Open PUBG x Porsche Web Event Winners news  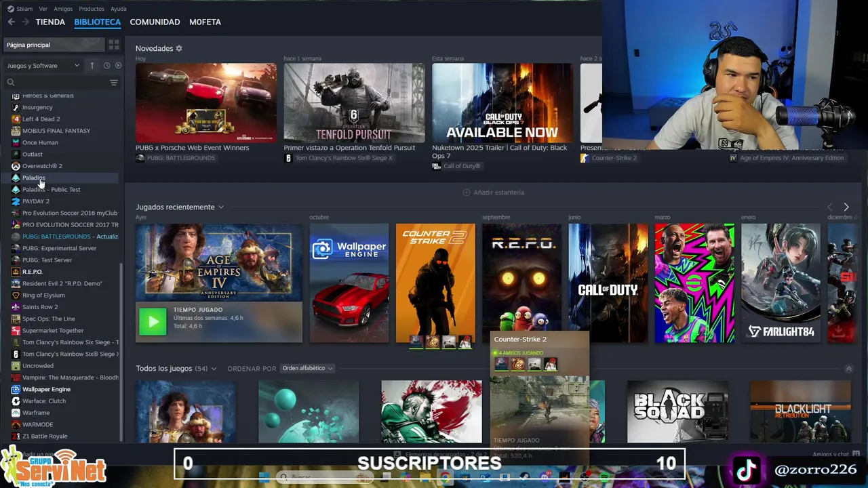[x=205, y=103]
